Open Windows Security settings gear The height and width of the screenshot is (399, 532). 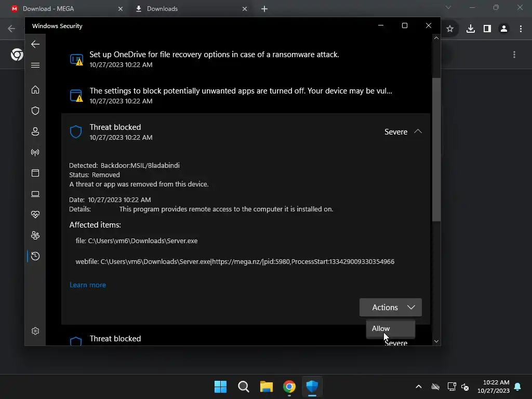pyautogui.click(x=35, y=331)
